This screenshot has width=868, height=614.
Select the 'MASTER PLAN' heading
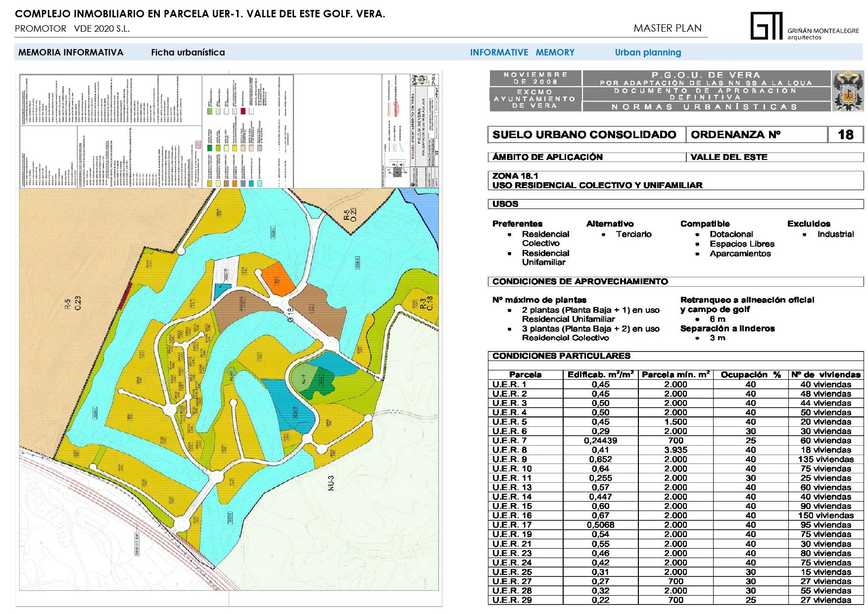668,28
